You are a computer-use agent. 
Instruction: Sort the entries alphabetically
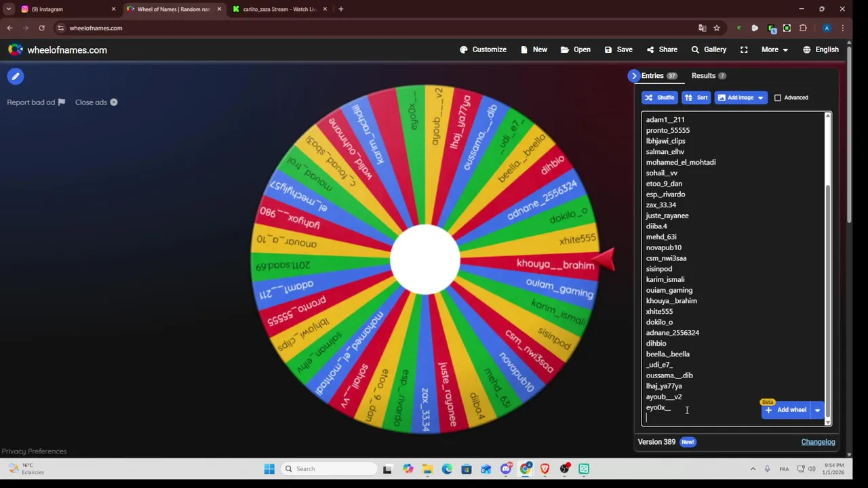click(x=696, y=98)
